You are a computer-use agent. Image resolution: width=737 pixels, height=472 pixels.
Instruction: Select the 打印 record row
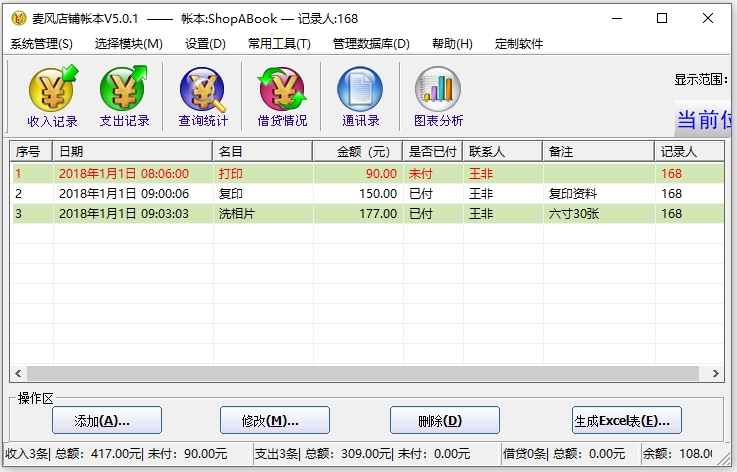pos(367,173)
